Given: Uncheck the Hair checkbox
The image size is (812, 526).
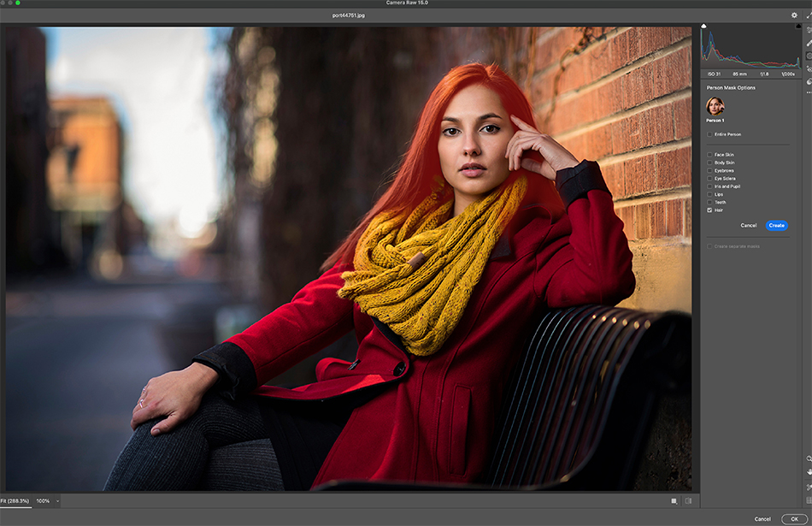Looking at the screenshot, I should click(x=709, y=210).
